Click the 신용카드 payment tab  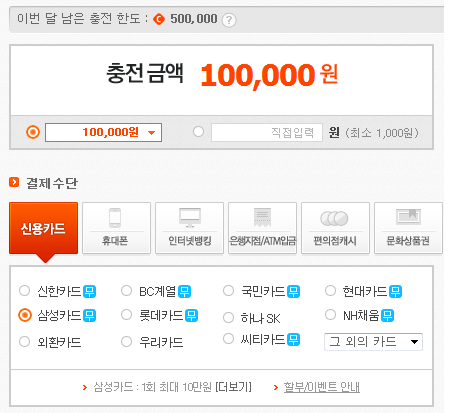click(43, 228)
